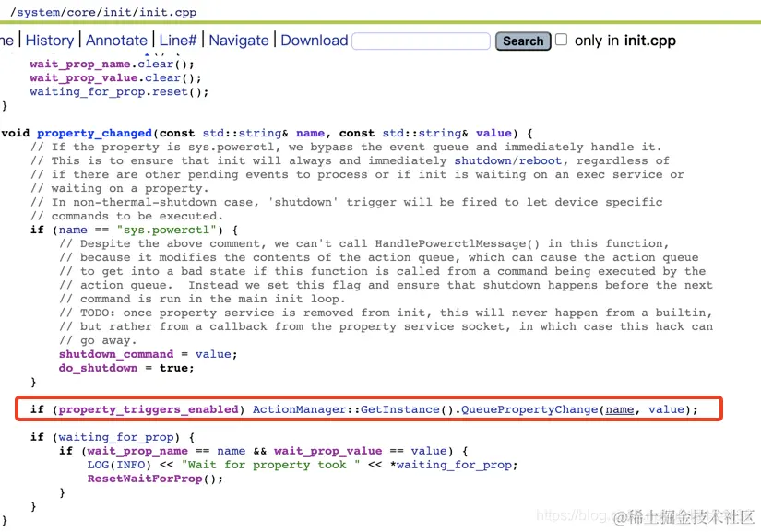The height and width of the screenshot is (532, 761).
Task: Click GetInstance method link
Action: (x=399, y=409)
